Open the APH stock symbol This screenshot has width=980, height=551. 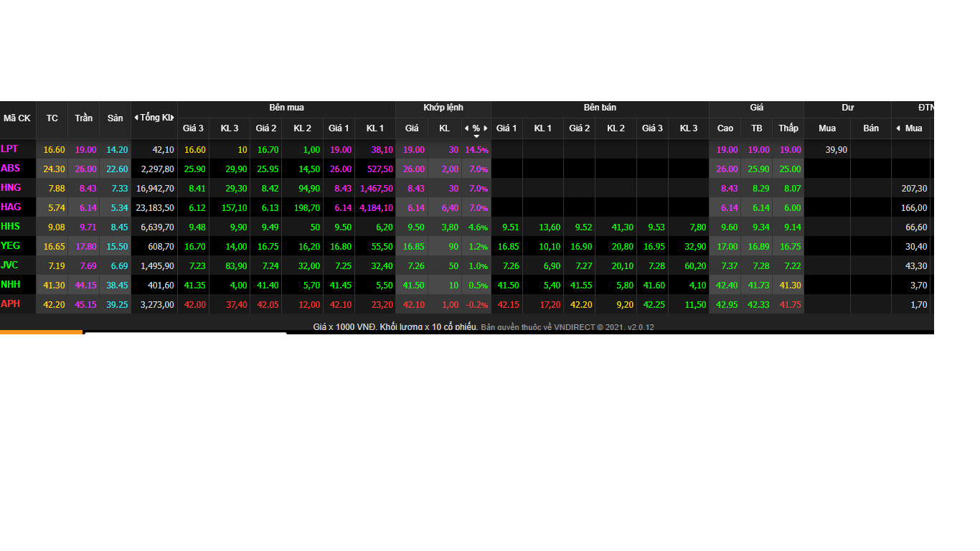point(10,303)
